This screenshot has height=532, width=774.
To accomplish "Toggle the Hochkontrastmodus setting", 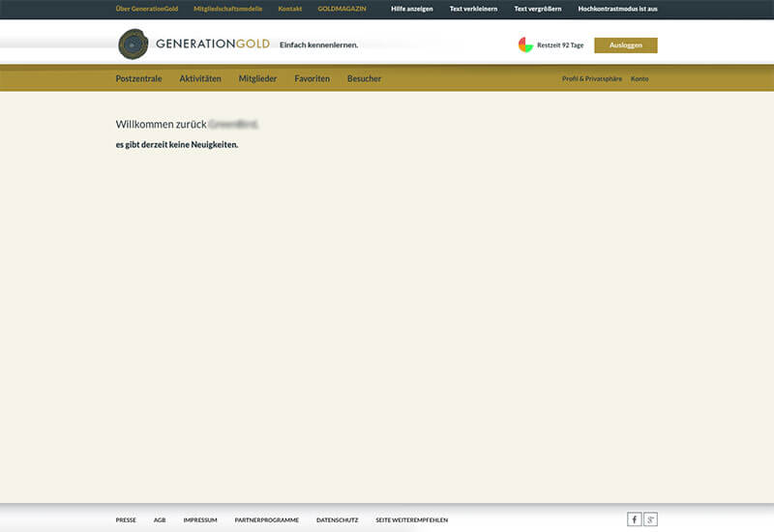I will pos(617,9).
